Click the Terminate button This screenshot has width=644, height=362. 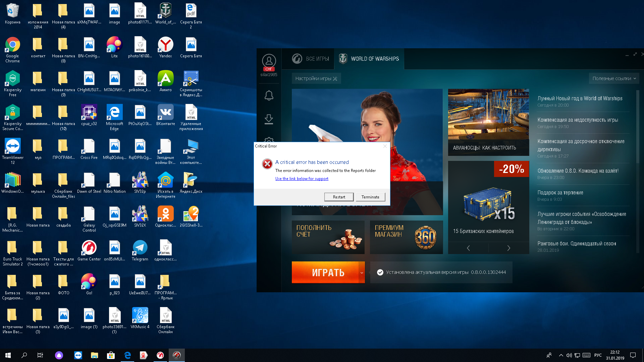tap(370, 197)
